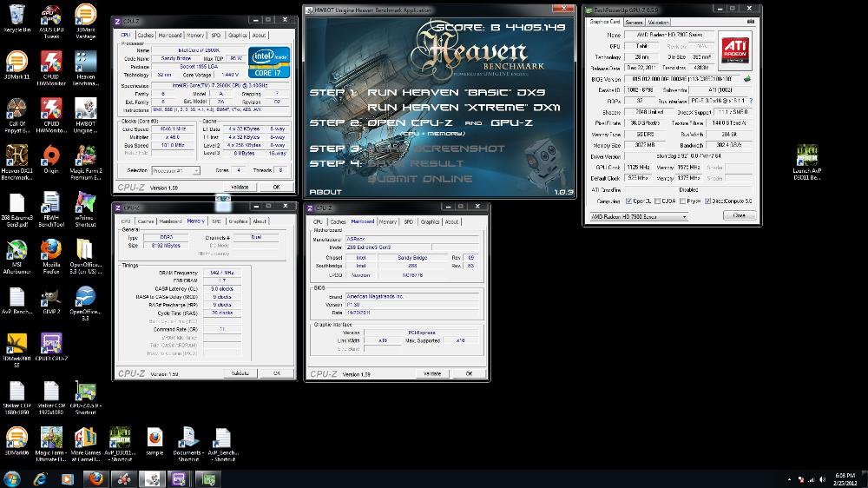Open About tab in CPU-Z mainboard window
The image size is (868, 488).
pos(451,221)
